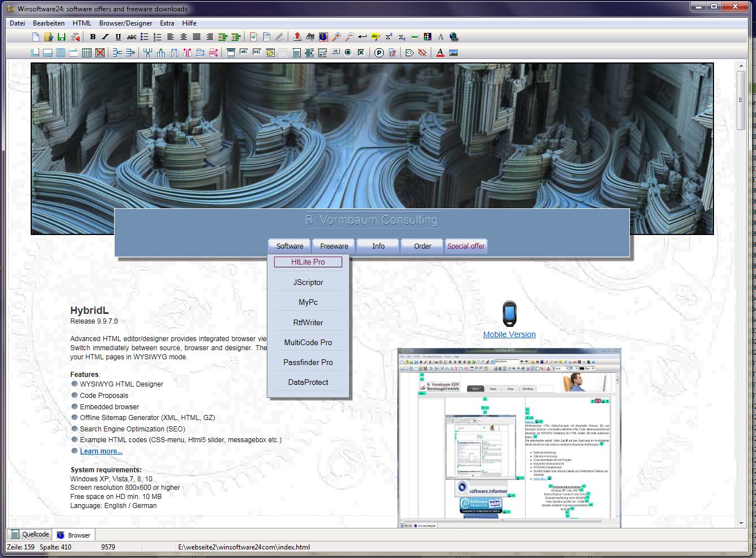Insert a paragraph with the circled P icon
The width and height of the screenshot is (756, 558).
[x=379, y=53]
